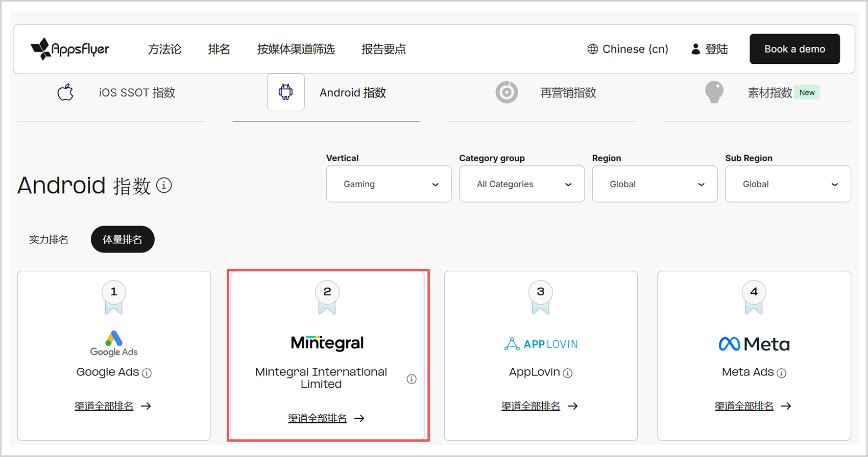Switch to 实力排名 ranking view
868x457 pixels.
tap(49, 240)
